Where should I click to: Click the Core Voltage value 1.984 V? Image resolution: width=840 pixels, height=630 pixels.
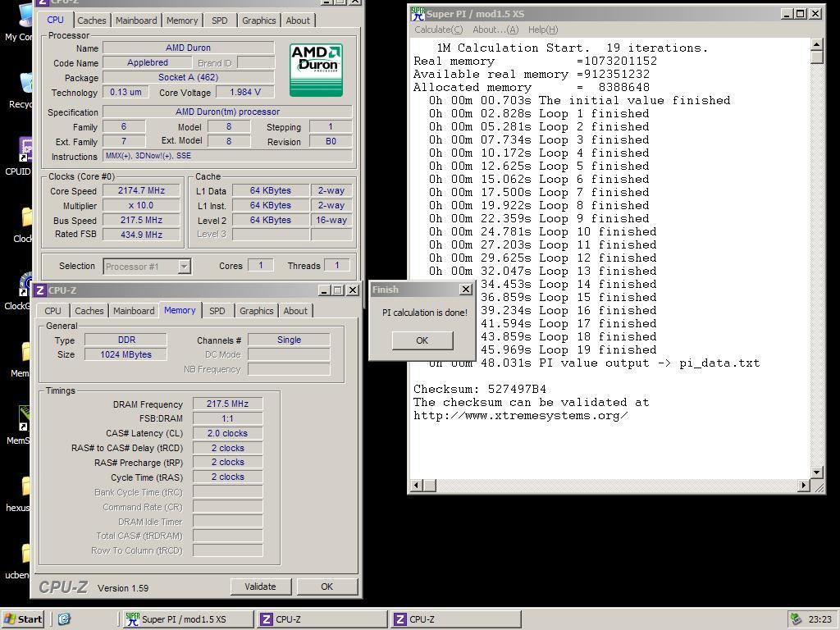(244, 92)
